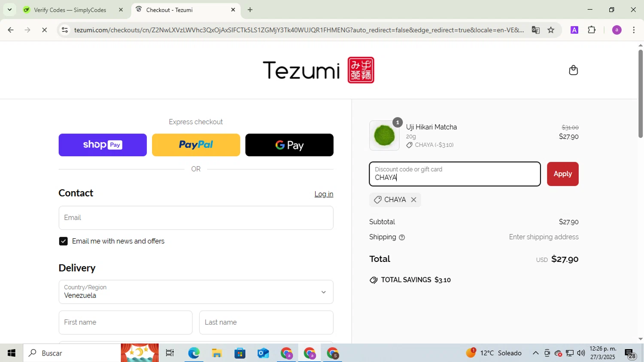Image resolution: width=644 pixels, height=362 pixels.
Task: Open File Explorer from the taskbar
Action: coord(217,353)
